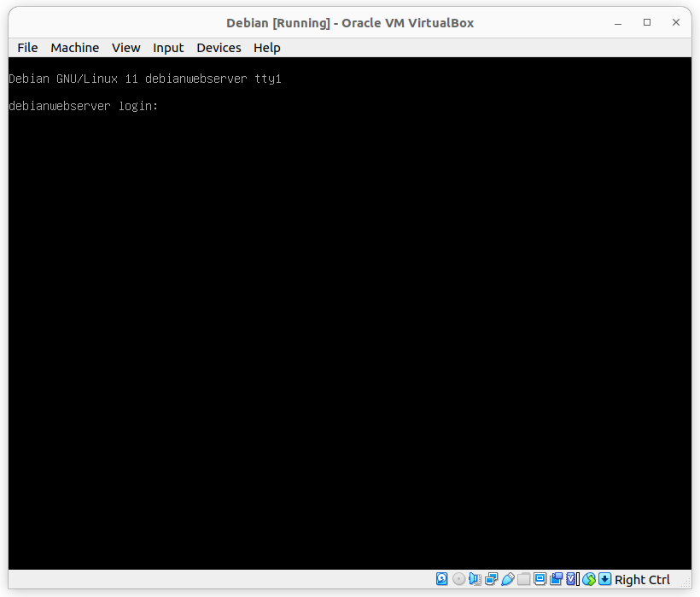
Task: Open the network adapters status icon
Action: click(x=491, y=579)
